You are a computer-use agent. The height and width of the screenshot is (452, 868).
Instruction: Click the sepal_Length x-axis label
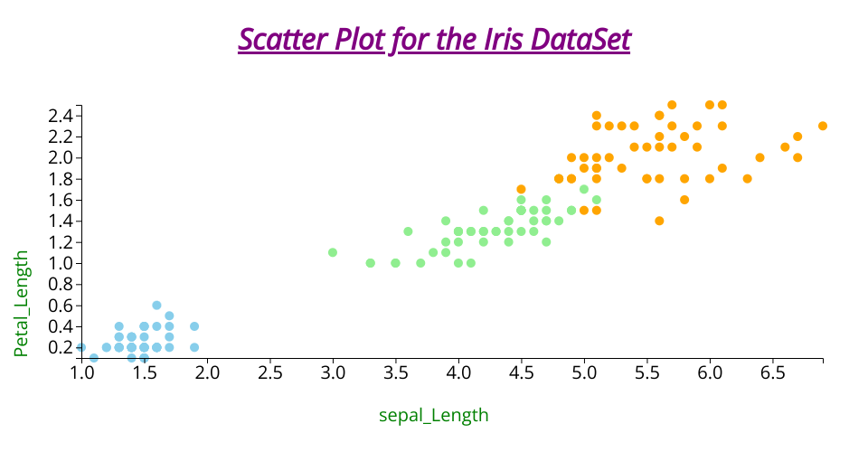434,415
